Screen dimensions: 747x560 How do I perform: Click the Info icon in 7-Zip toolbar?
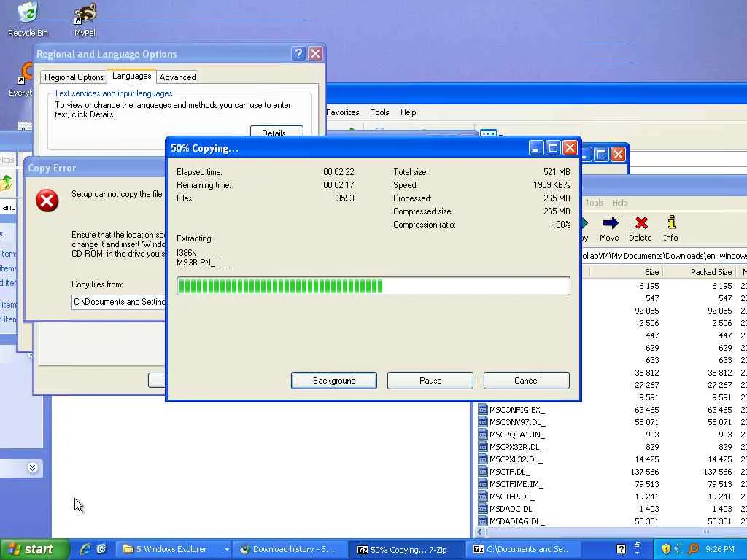pos(671,228)
